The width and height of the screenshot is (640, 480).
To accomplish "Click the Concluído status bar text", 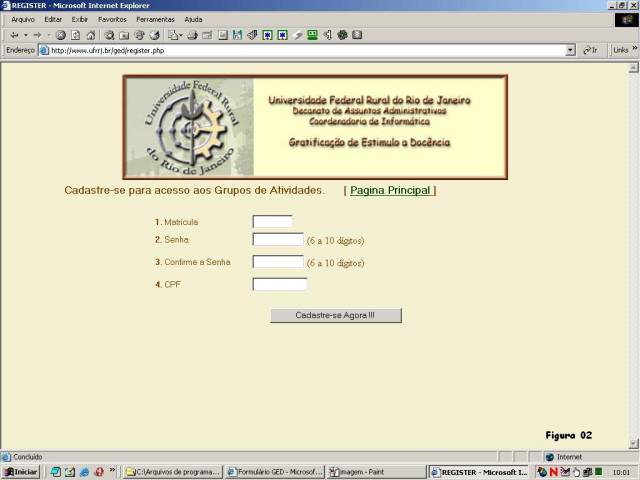I will (27, 457).
